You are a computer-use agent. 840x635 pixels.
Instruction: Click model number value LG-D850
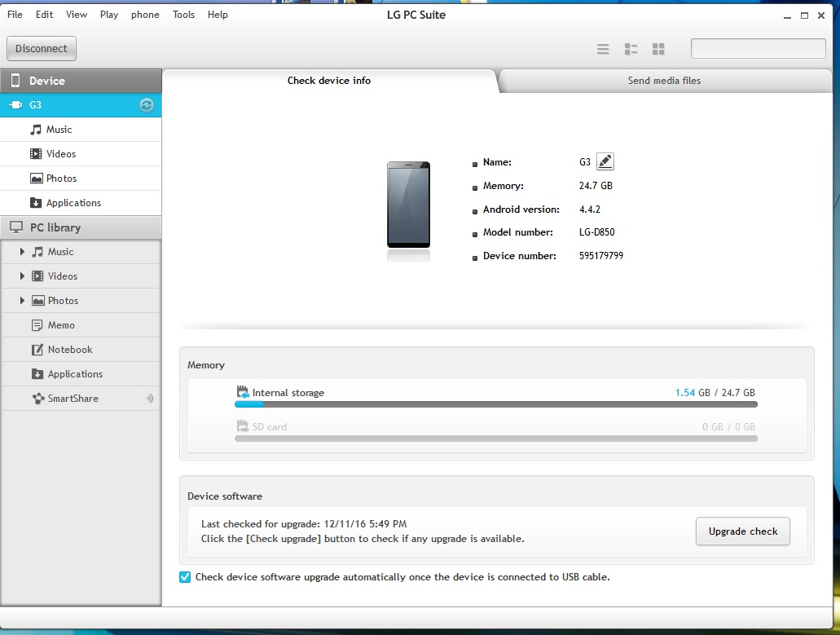click(596, 232)
